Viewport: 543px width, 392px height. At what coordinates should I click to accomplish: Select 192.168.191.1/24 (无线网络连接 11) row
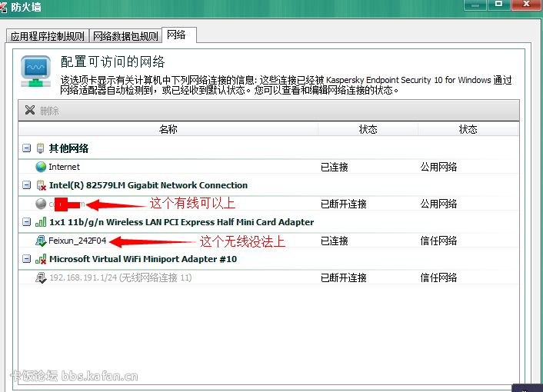268,277
